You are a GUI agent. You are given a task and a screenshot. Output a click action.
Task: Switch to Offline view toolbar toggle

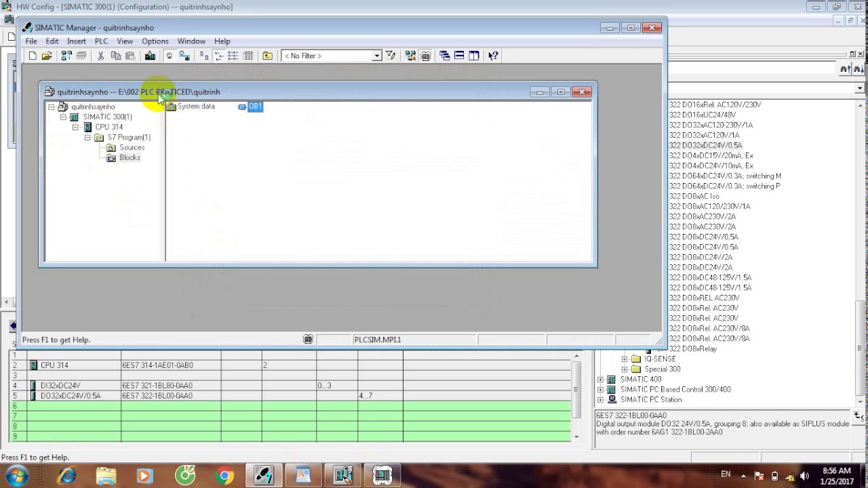pyautogui.click(x=170, y=56)
